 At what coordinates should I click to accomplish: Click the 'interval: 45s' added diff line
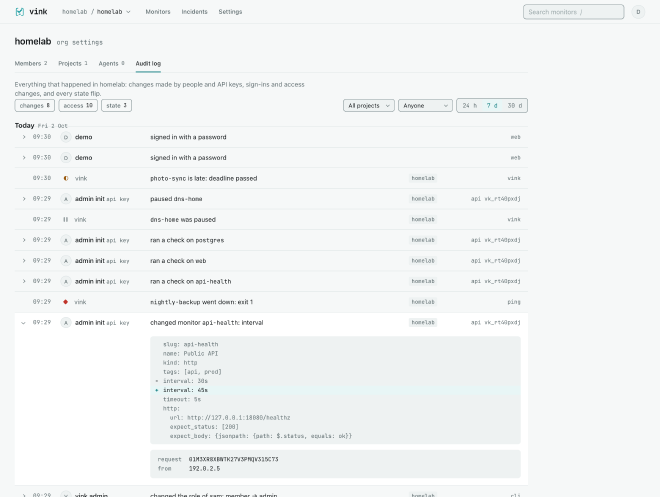(x=335, y=390)
